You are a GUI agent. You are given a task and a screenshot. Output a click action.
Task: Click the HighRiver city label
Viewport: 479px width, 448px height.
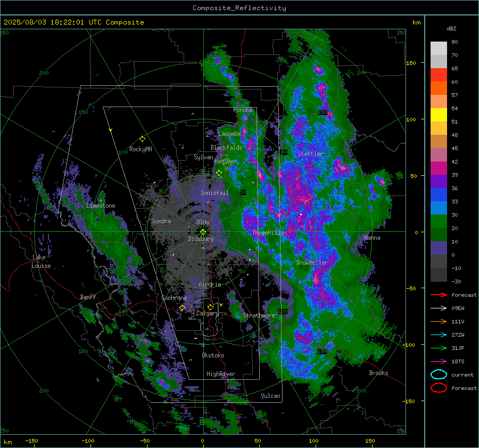pos(221,374)
